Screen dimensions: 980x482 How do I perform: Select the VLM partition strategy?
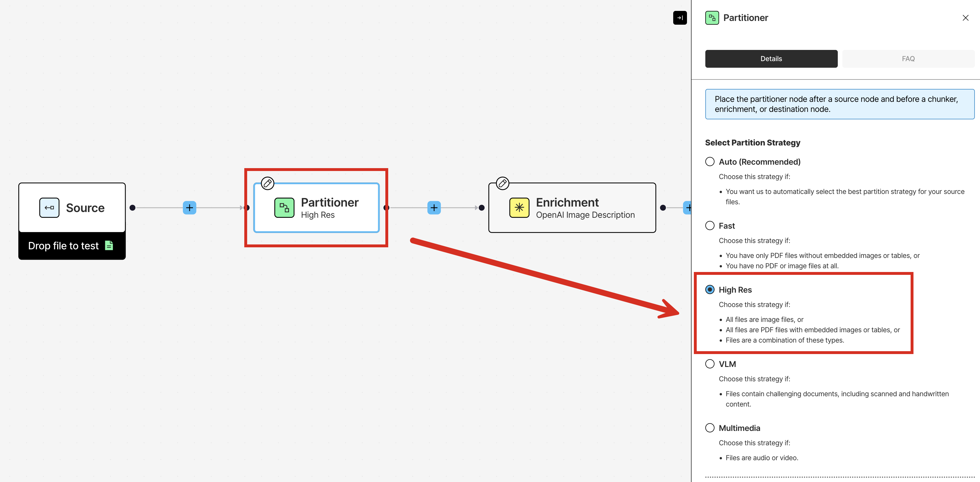[710, 364]
